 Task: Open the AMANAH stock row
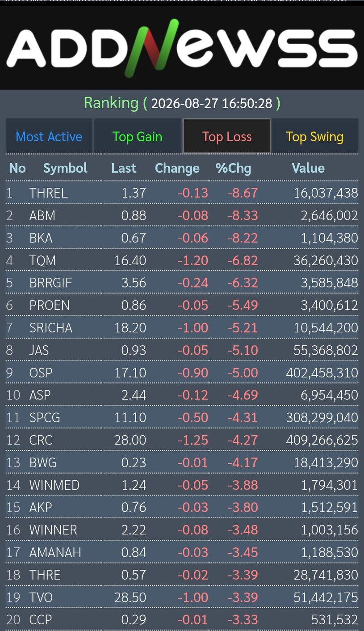pos(182,552)
